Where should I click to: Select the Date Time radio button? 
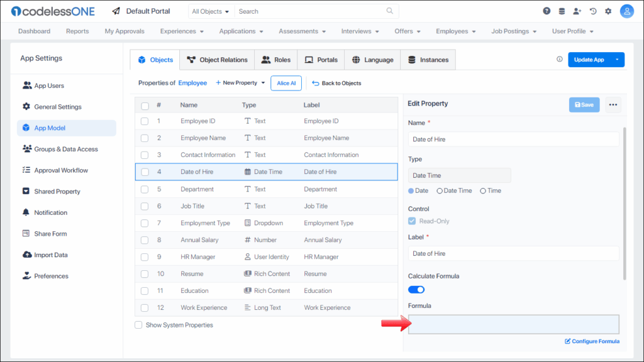click(440, 191)
